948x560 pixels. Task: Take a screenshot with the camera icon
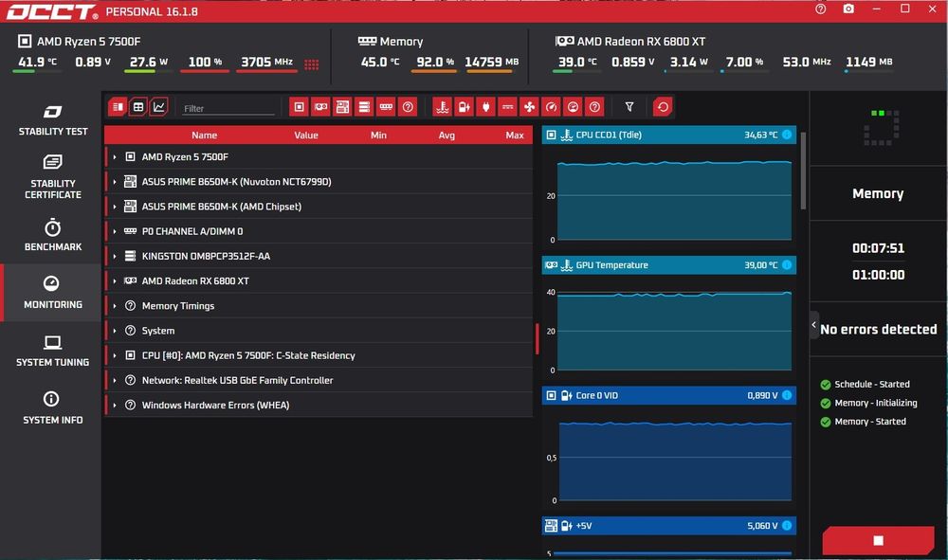coord(848,9)
